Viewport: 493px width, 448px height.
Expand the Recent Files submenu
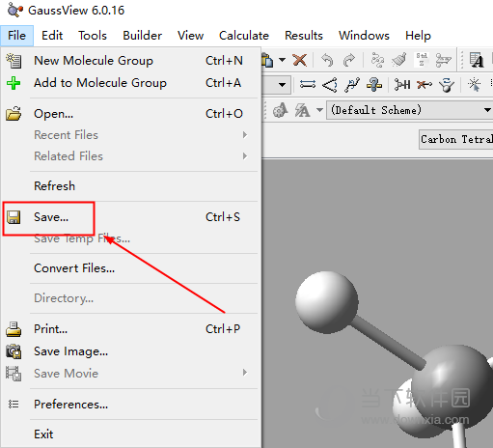pyautogui.click(x=131, y=135)
